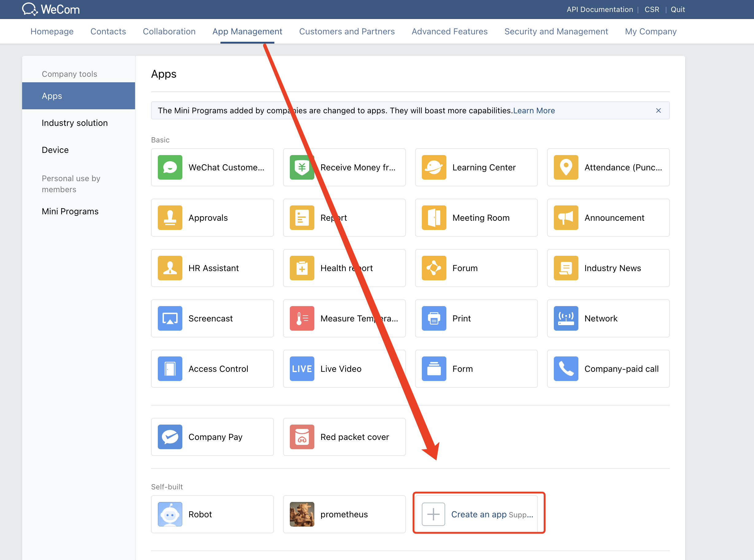Switch to the Contacts tab
754x560 pixels.
tap(108, 31)
